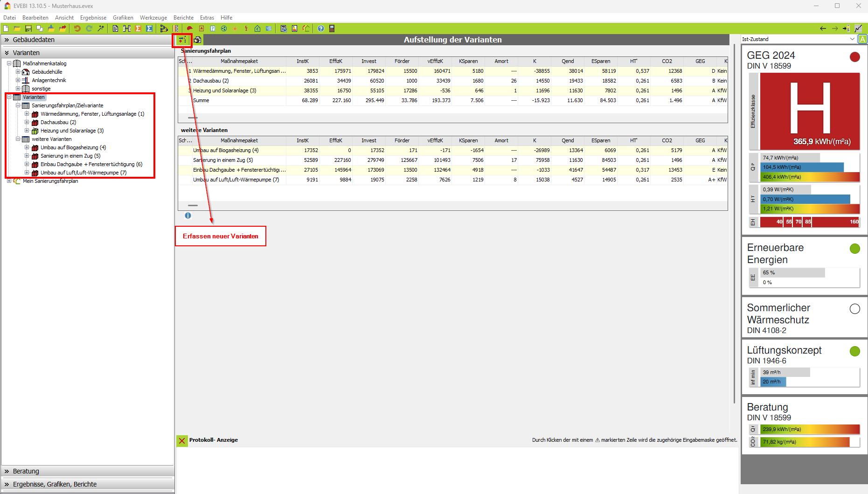Click the red X Protokoll-Anzeige icon
This screenshot has width=868, height=494.
click(x=182, y=440)
